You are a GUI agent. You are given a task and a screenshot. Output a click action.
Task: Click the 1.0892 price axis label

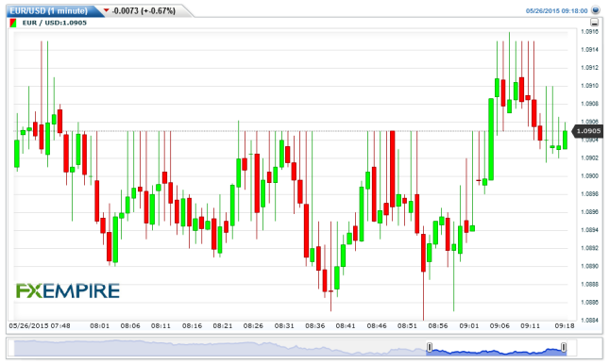589,248
